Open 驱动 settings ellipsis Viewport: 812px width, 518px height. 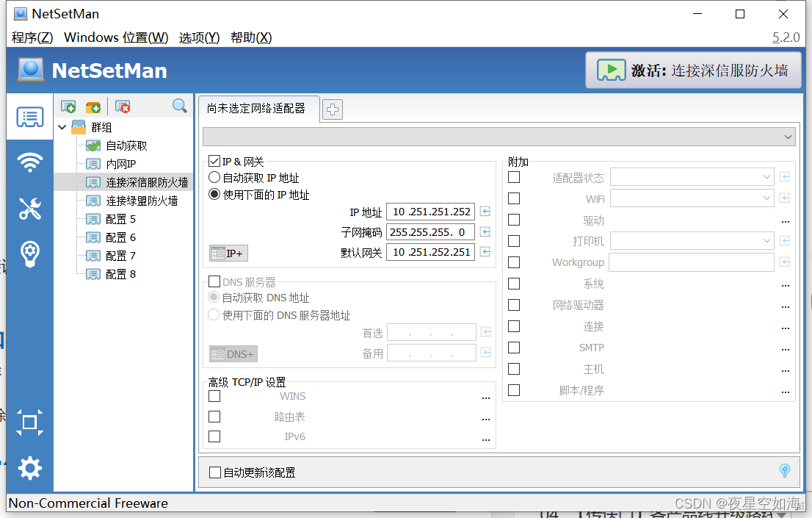786,222
